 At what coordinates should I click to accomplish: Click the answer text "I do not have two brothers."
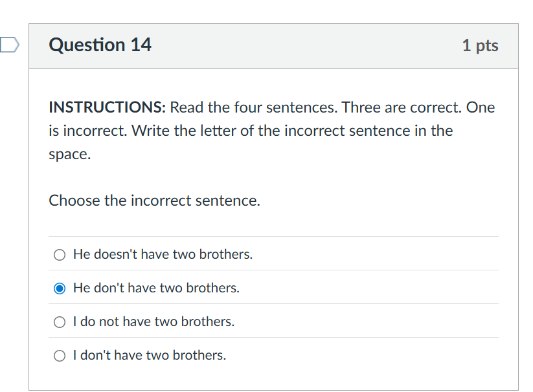pyautogui.click(x=153, y=321)
